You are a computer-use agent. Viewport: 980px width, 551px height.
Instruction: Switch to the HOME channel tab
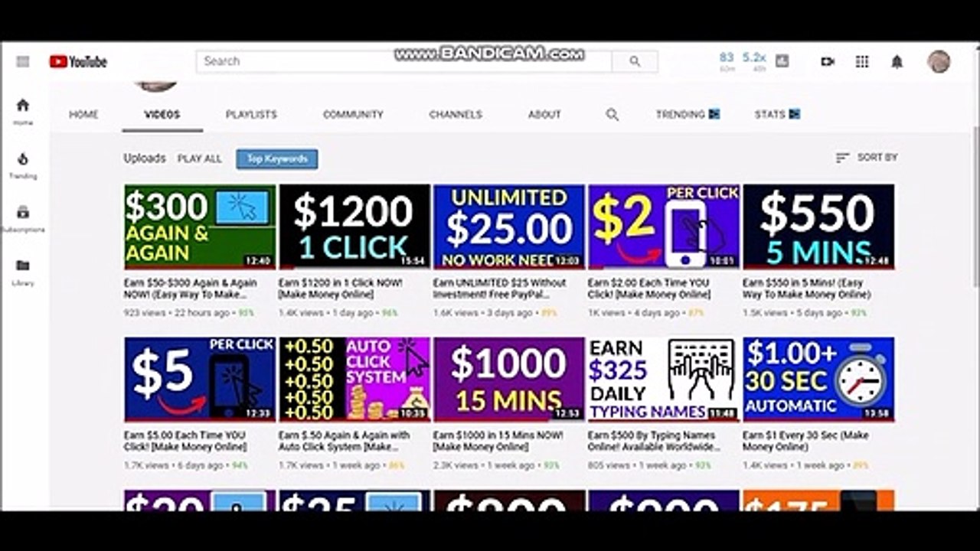(x=83, y=114)
